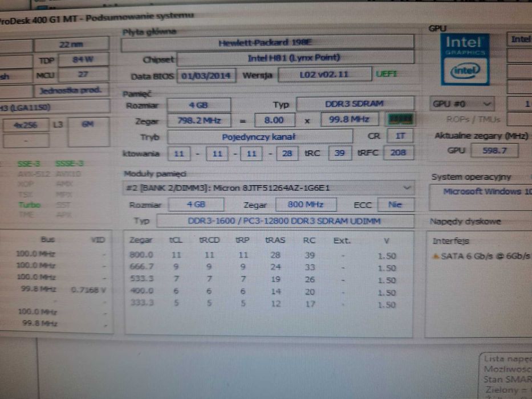The height and width of the screenshot is (399, 532).
Task: Expand the memory module selector showing Micron 8JTF51264AZ
Action: pos(267,188)
